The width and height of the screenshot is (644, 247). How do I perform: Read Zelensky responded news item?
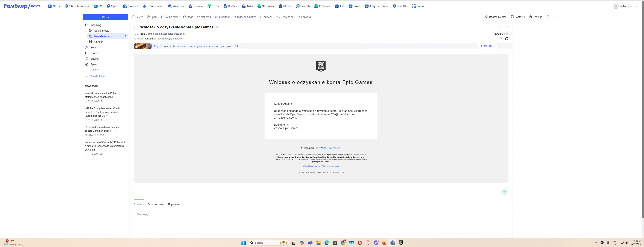tap(101, 95)
